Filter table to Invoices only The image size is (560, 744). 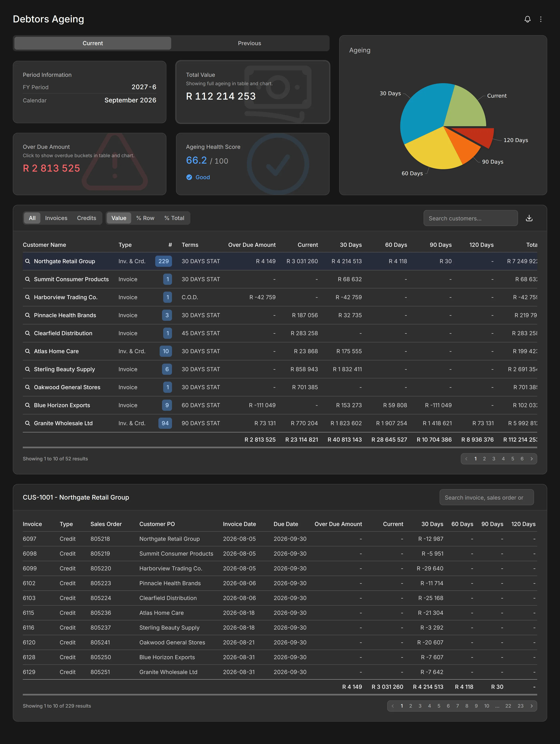tap(56, 218)
